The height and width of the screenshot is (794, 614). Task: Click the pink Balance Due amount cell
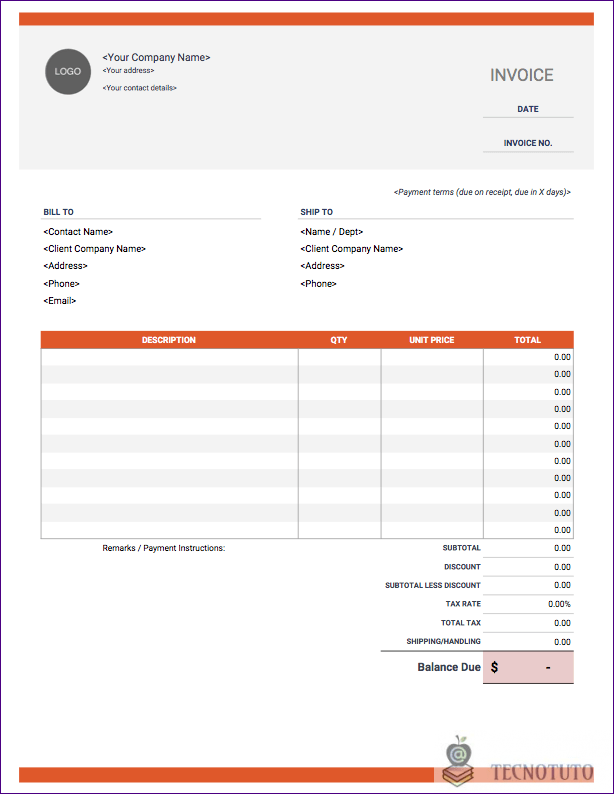(528, 667)
